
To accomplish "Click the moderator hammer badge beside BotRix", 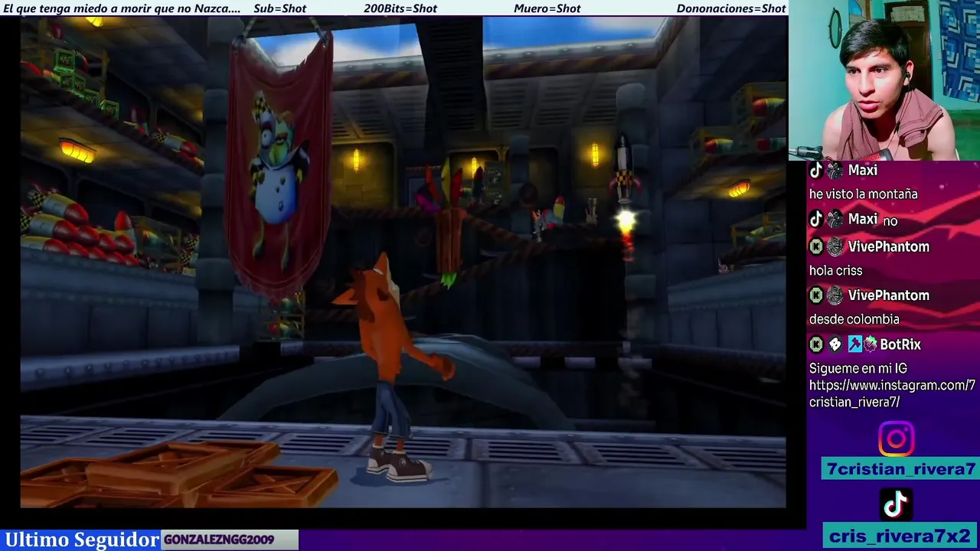I will pos(854,344).
